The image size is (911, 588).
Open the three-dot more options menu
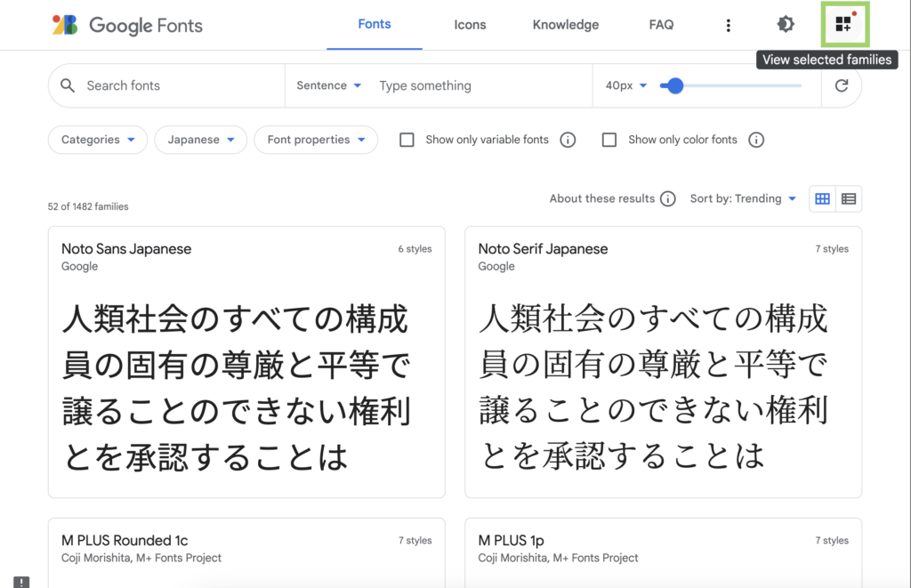pos(729,25)
